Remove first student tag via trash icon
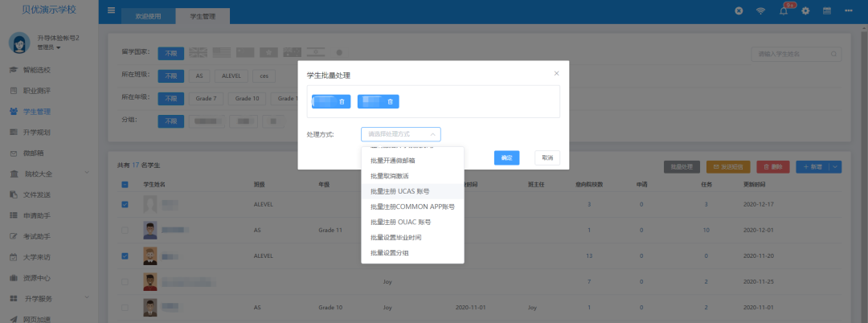This screenshot has height=323, width=868. click(x=342, y=102)
